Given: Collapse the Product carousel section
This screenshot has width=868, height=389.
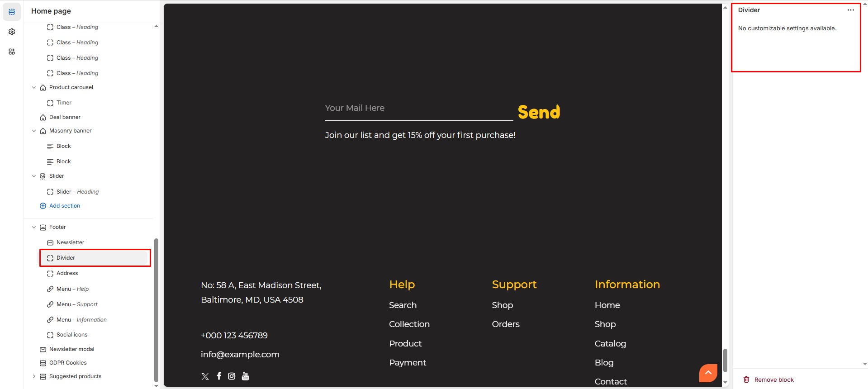Looking at the screenshot, I should point(34,87).
